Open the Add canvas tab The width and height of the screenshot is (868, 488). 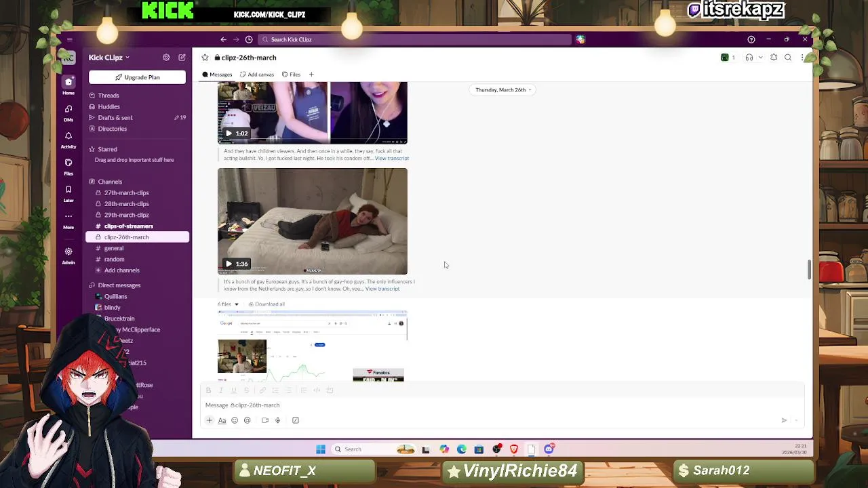257,75
